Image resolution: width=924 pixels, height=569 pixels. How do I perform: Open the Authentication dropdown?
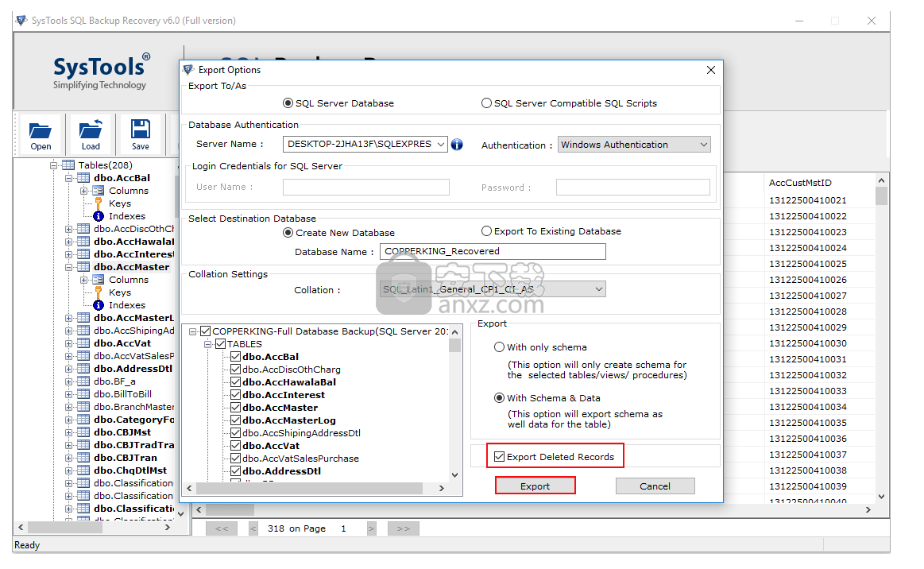pyautogui.click(x=704, y=145)
